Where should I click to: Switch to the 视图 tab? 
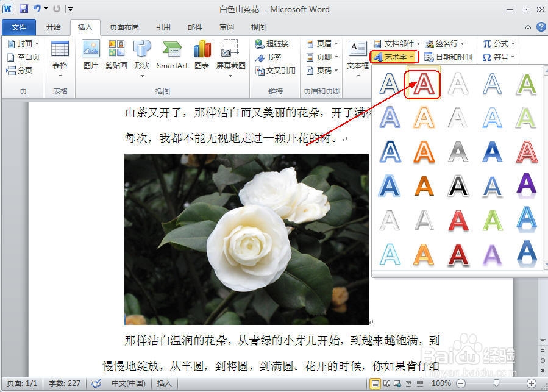point(258,27)
